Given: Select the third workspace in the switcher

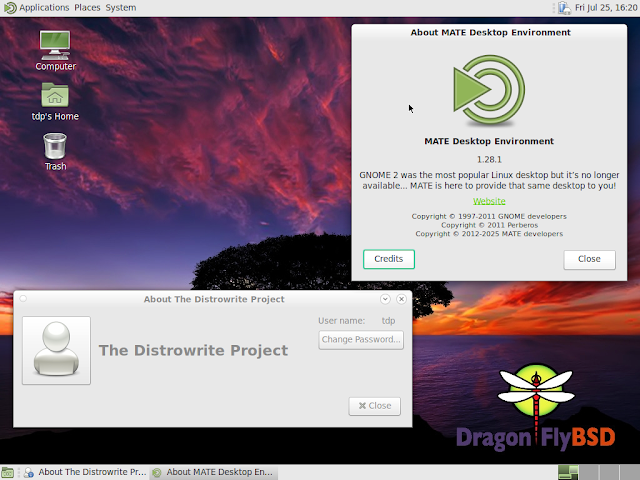Looking at the screenshot, I should (609, 472).
